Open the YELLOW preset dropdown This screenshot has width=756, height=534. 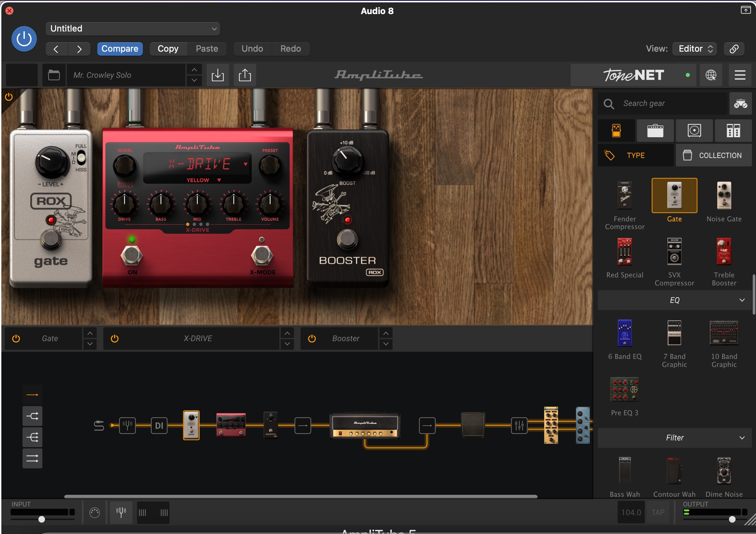pyautogui.click(x=203, y=180)
